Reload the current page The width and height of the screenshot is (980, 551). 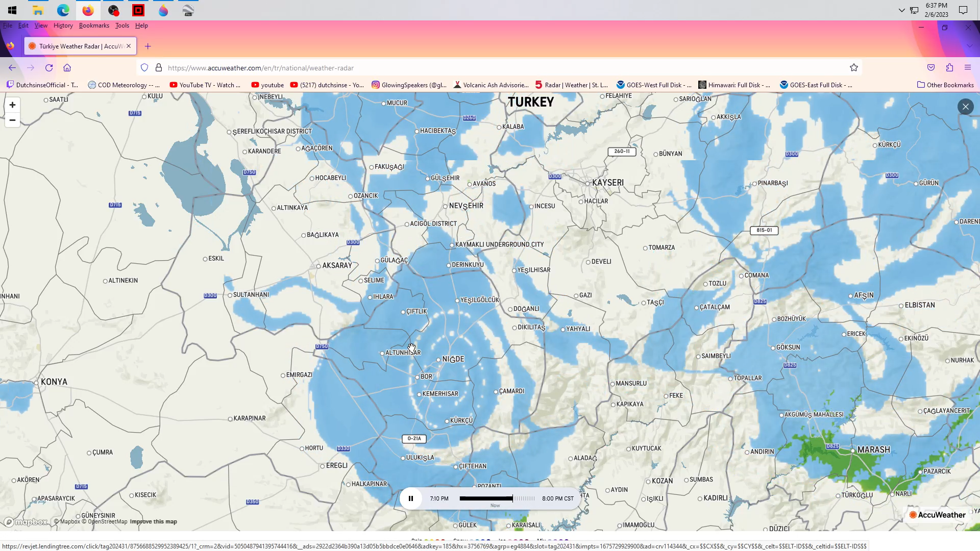(49, 68)
